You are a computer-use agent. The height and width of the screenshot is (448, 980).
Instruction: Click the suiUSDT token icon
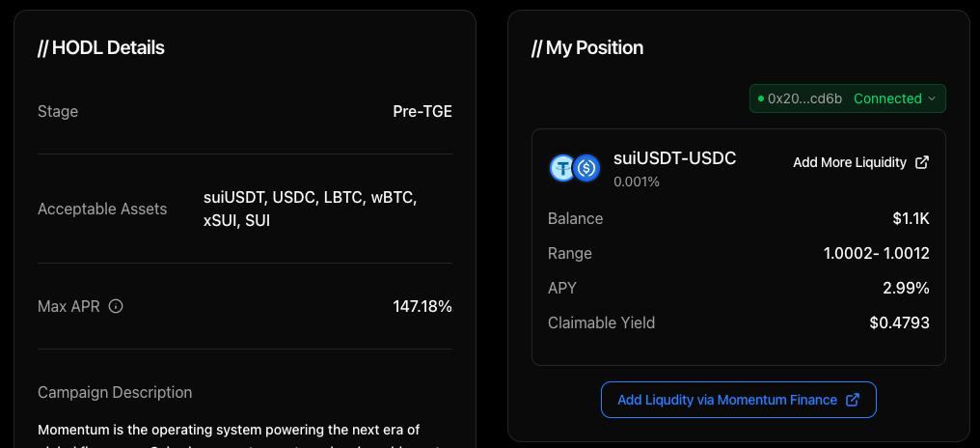click(561, 168)
